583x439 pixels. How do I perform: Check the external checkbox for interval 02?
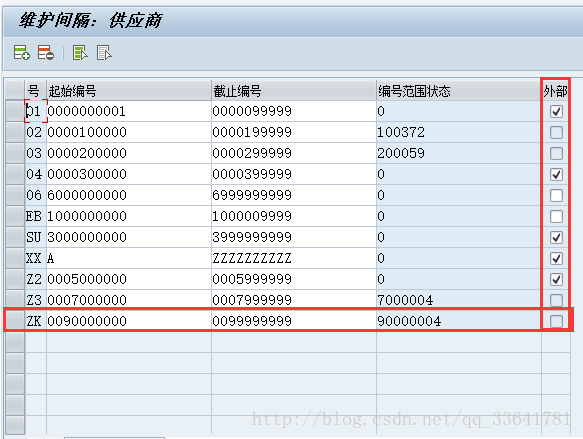coord(556,132)
